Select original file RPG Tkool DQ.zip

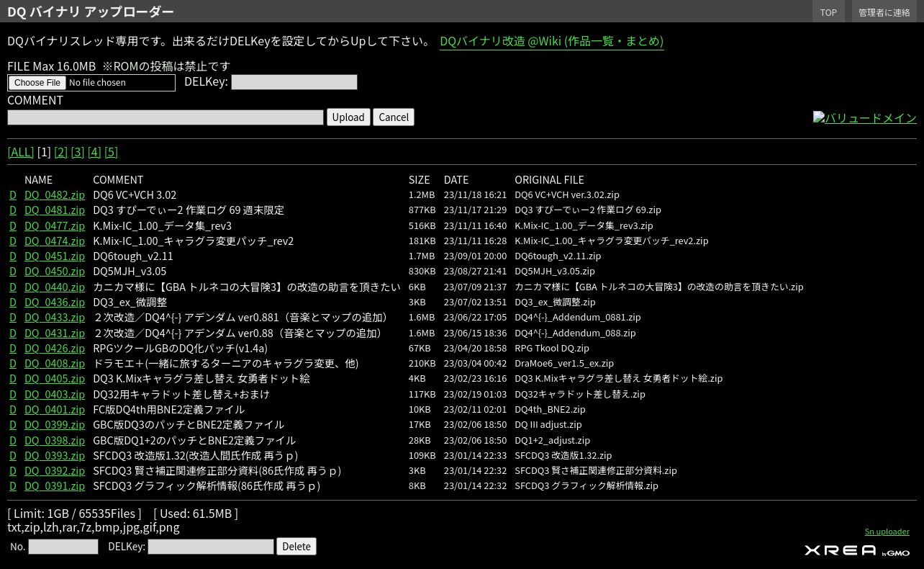(552, 349)
